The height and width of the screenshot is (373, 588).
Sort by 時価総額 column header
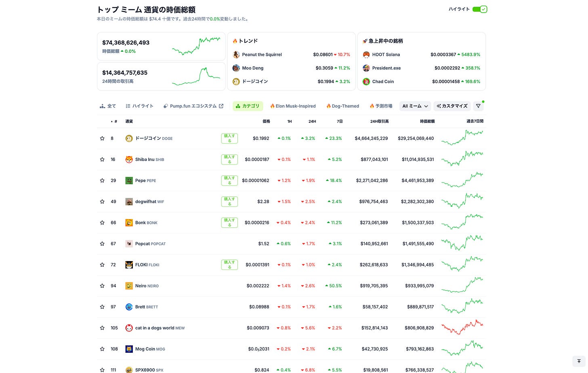[427, 121]
